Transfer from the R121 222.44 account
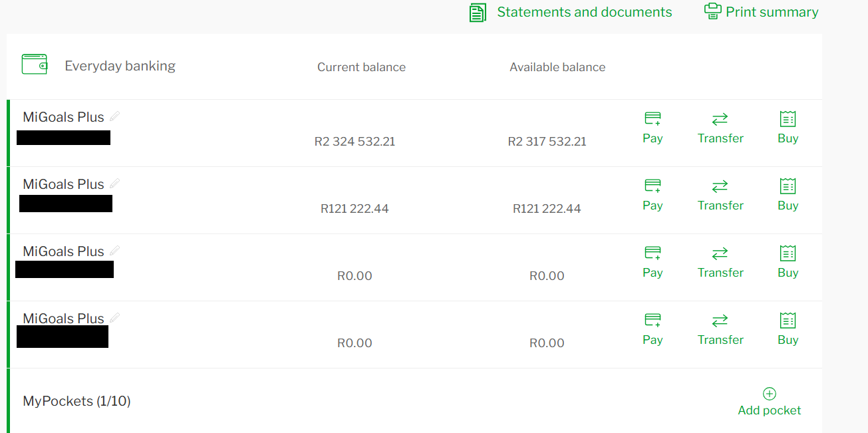The width and height of the screenshot is (868, 433). pos(720,195)
